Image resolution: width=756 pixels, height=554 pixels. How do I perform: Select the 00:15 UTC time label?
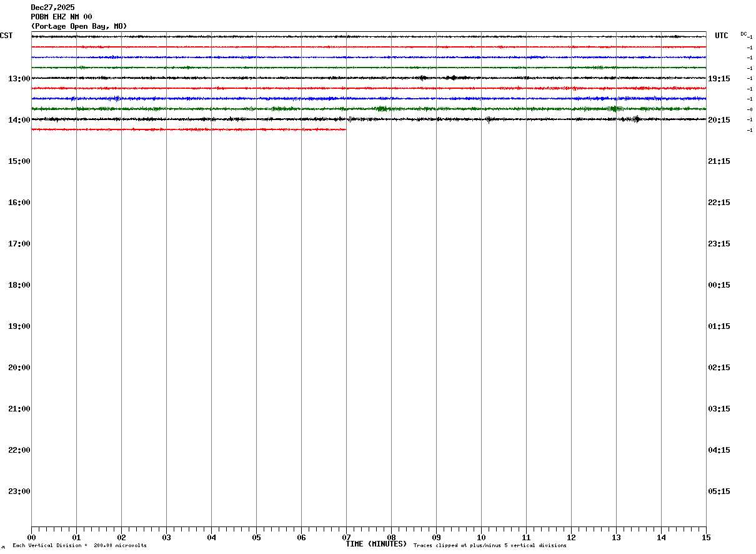coord(719,285)
